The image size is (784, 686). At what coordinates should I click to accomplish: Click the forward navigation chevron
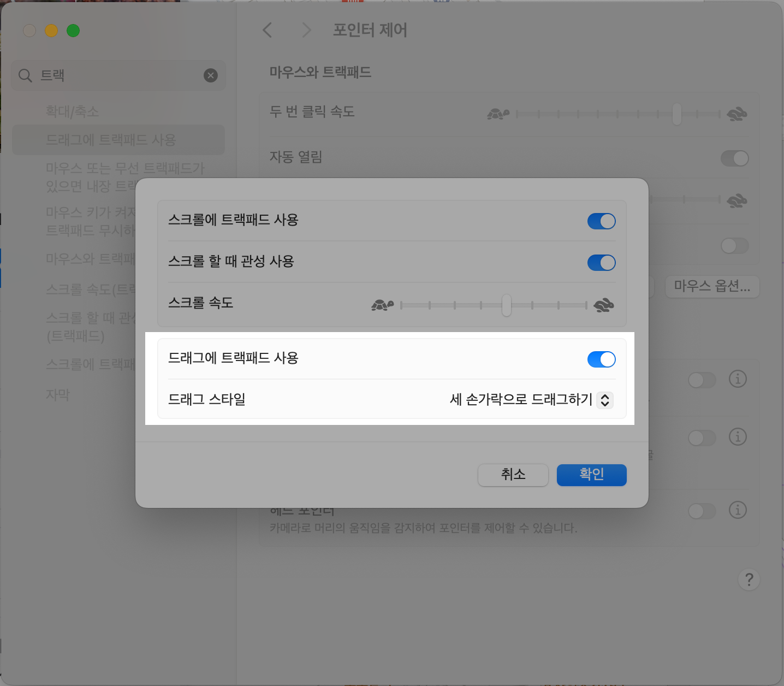coord(306,31)
